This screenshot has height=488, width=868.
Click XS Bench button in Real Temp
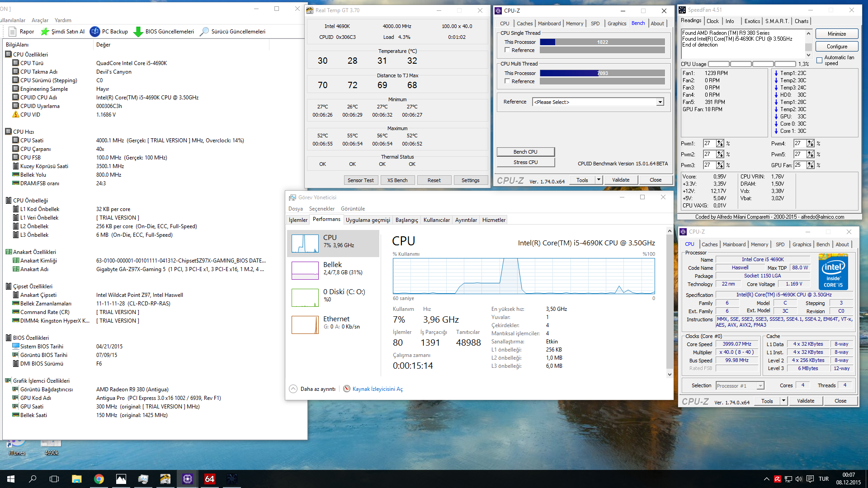tap(397, 180)
